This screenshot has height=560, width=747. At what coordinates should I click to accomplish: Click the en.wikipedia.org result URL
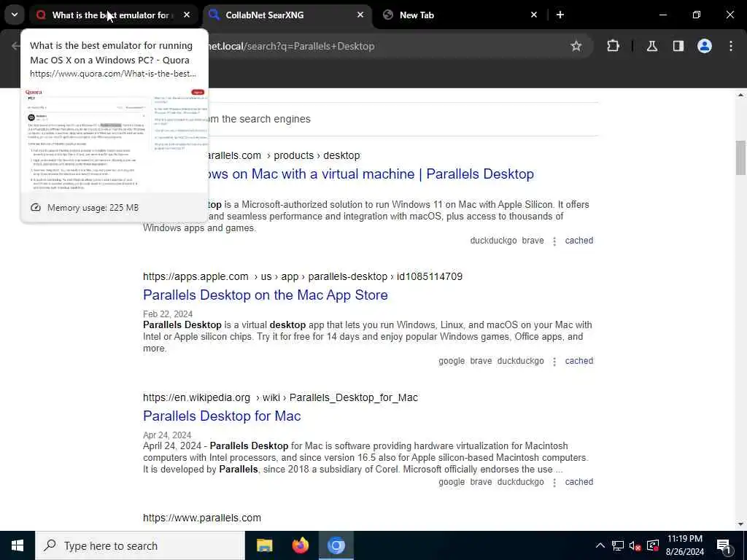click(280, 397)
